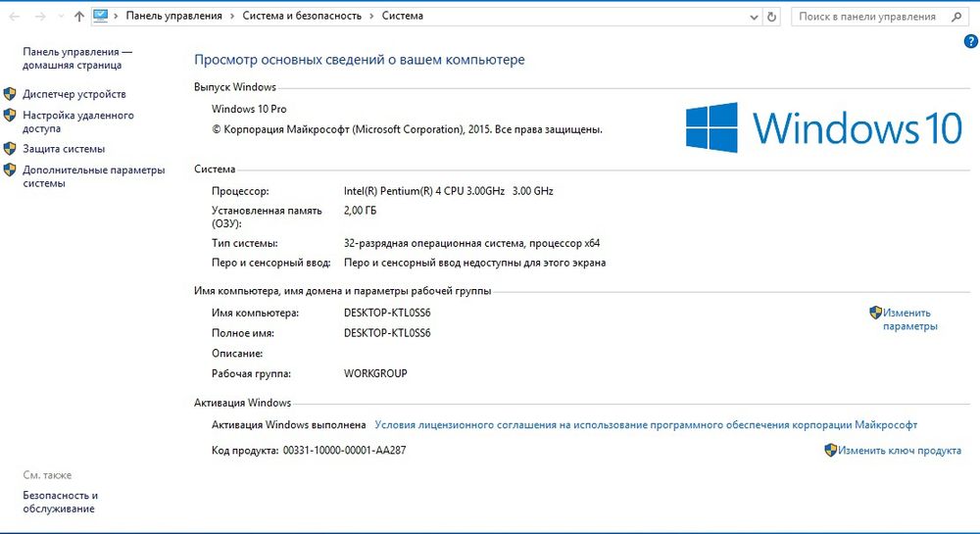Click the Windows 10 logo
The height and width of the screenshot is (534, 980).
(824, 127)
